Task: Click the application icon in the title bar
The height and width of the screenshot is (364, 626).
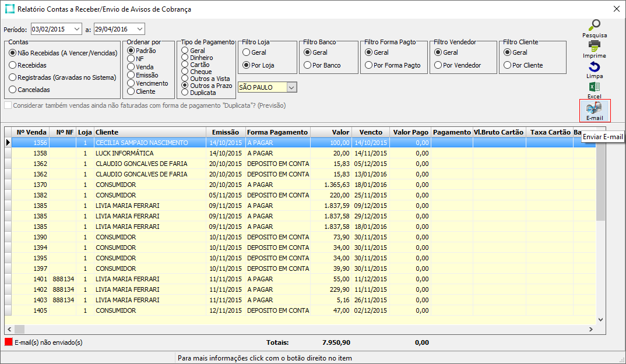Action: (9, 9)
